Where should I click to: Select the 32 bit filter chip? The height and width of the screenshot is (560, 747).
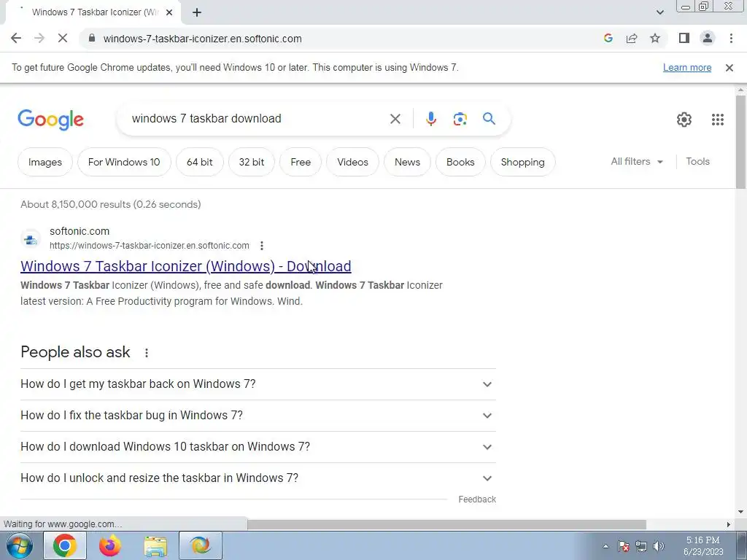[252, 162]
